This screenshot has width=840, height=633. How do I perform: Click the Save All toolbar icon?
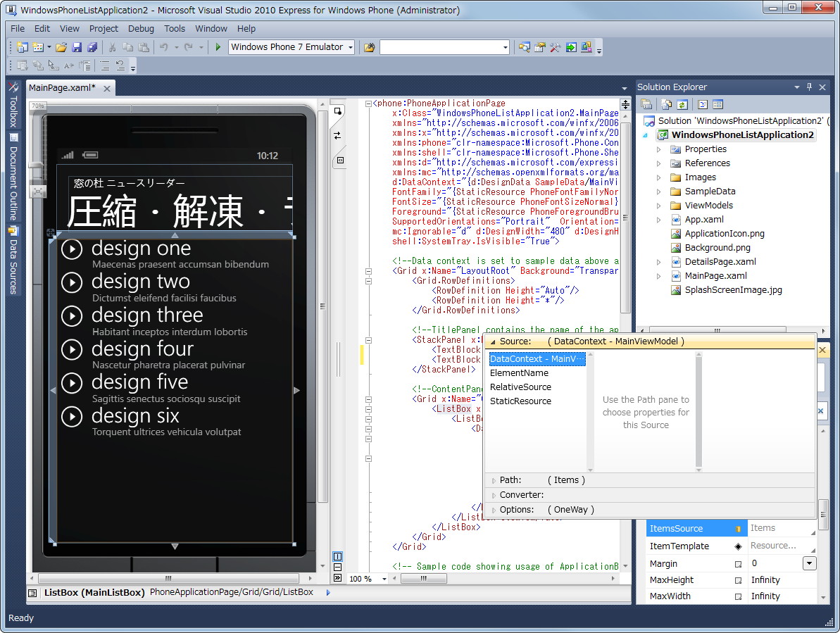pos(92,47)
